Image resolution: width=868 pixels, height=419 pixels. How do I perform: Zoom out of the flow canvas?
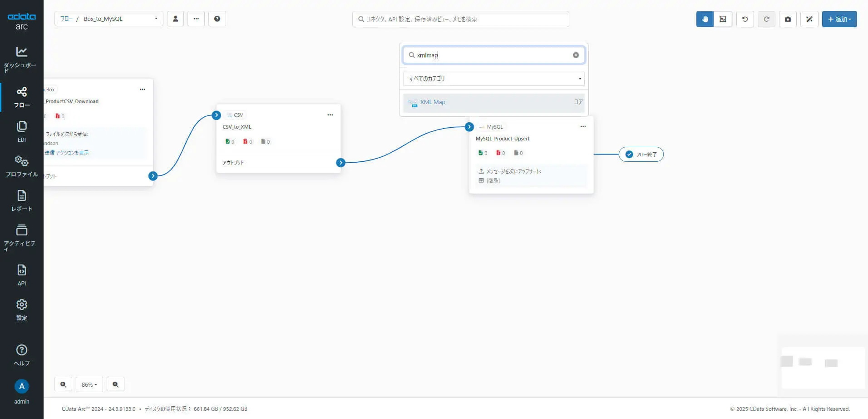[115, 384]
